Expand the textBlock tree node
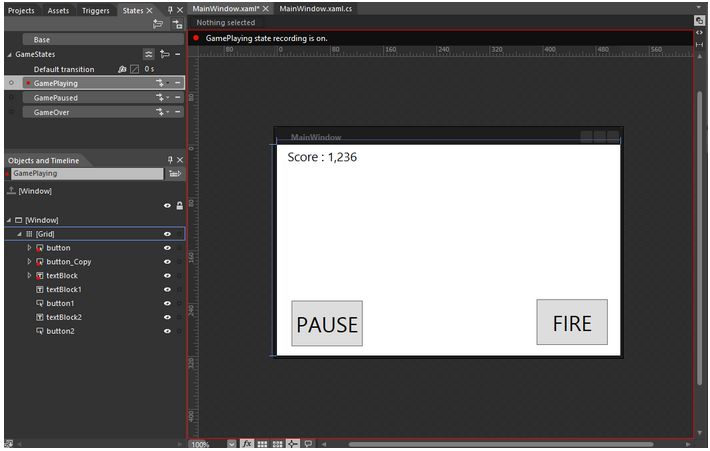This screenshot has height=451, width=710. [x=29, y=275]
